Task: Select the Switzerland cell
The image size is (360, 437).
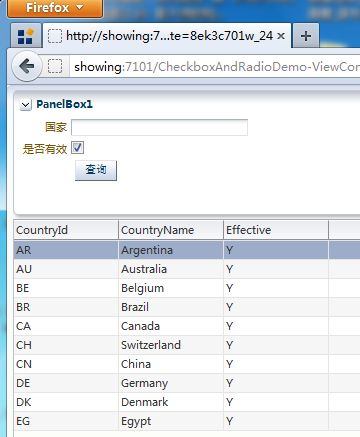Action: point(171,345)
